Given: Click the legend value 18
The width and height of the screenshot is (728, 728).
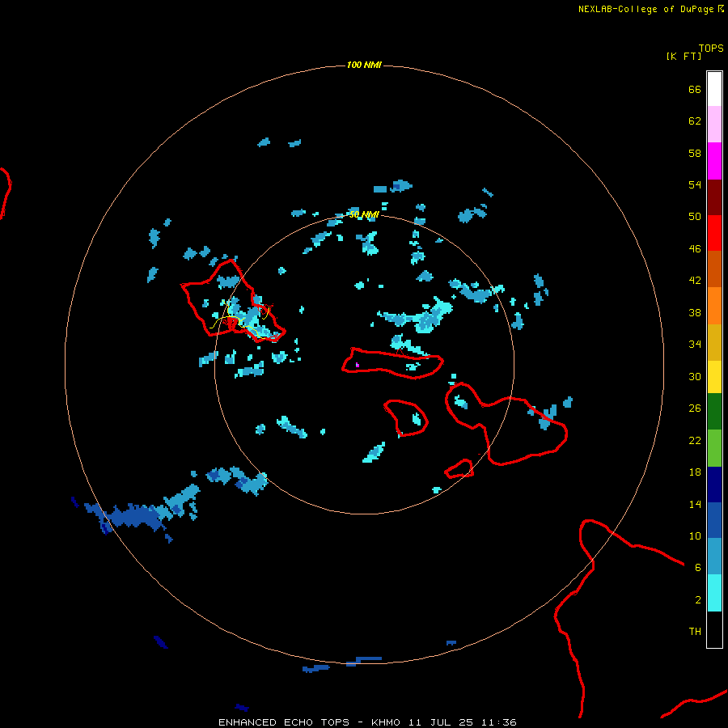Looking at the screenshot, I should point(695,472).
